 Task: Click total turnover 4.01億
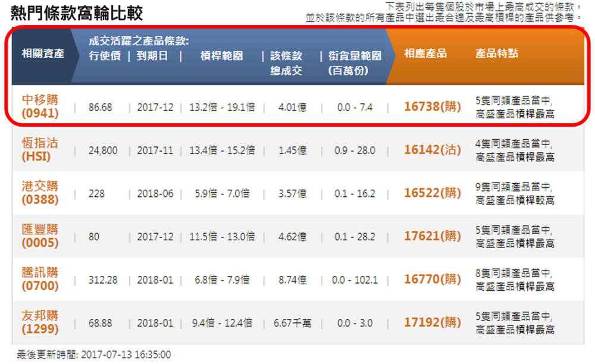point(292,107)
